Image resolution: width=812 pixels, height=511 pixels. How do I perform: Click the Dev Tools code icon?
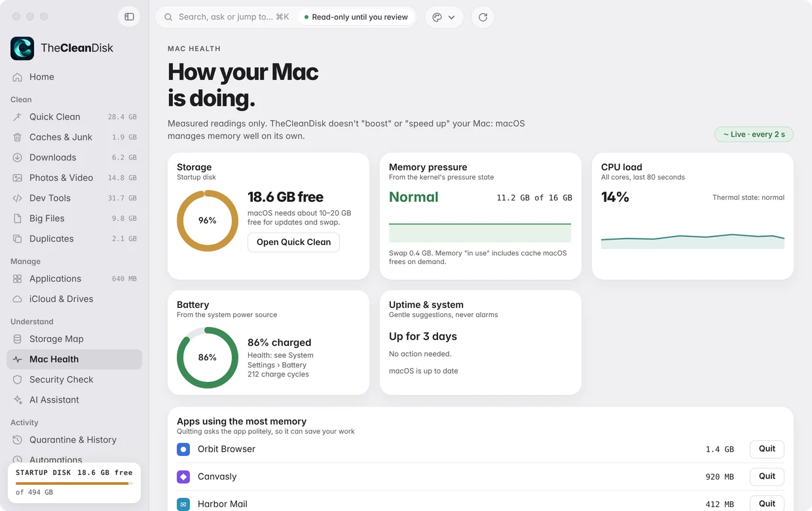click(18, 199)
